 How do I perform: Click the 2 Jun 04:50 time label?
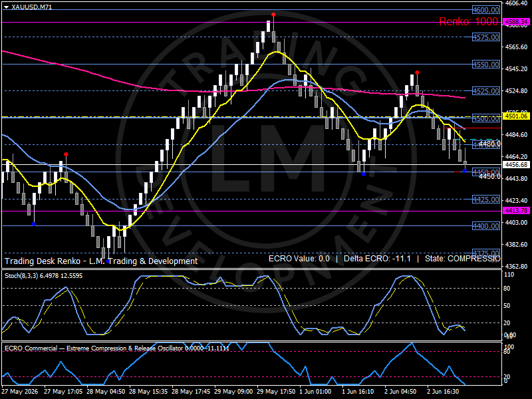400,392
